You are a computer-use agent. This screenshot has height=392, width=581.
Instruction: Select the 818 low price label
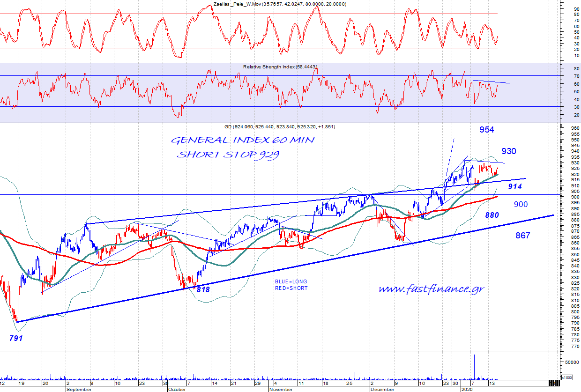click(203, 289)
